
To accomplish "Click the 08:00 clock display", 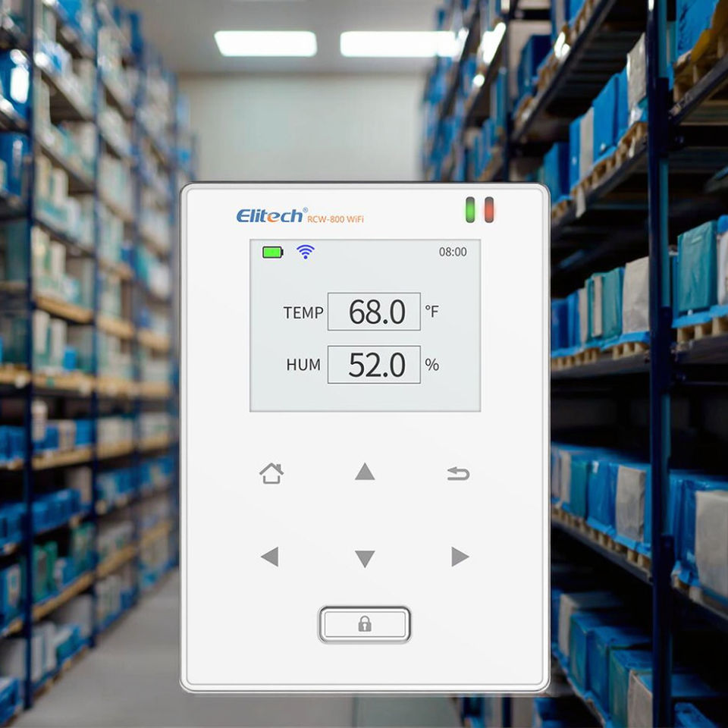I will coord(453,252).
